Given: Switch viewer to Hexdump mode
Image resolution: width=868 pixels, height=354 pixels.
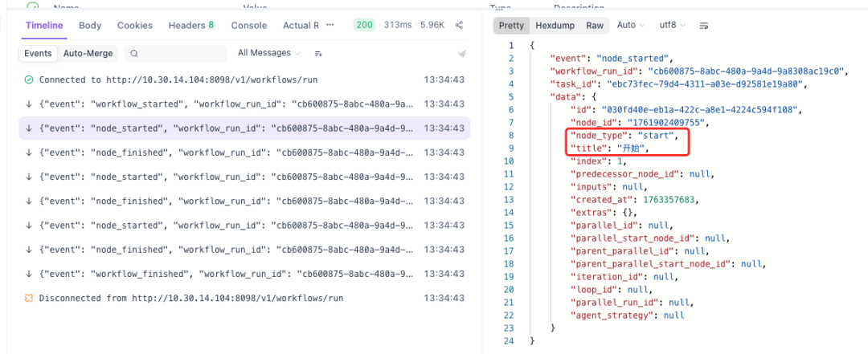Looking at the screenshot, I should click(554, 26).
